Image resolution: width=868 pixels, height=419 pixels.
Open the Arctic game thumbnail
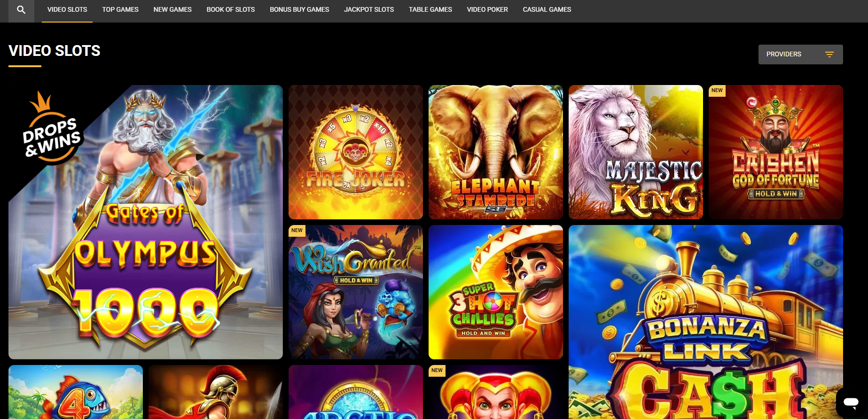[x=356, y=392]
